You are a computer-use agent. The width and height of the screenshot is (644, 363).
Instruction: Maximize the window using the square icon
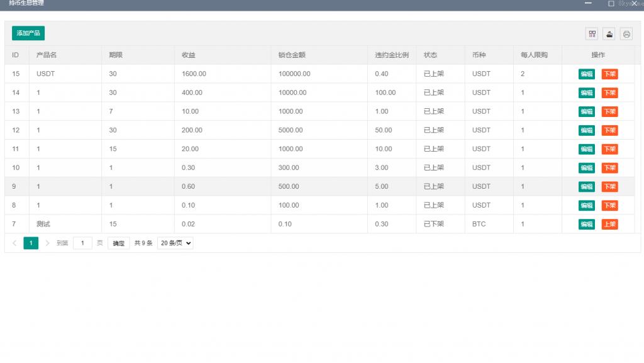click(x=611, y=4)
